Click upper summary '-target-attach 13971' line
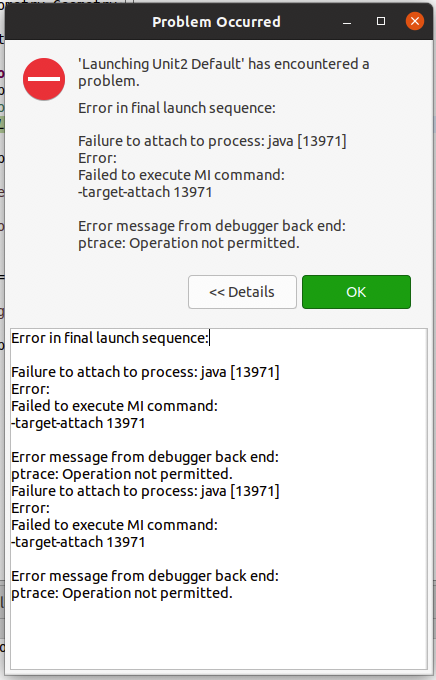The width and height of the screenshot is (436, 680). tap(145, 192)
